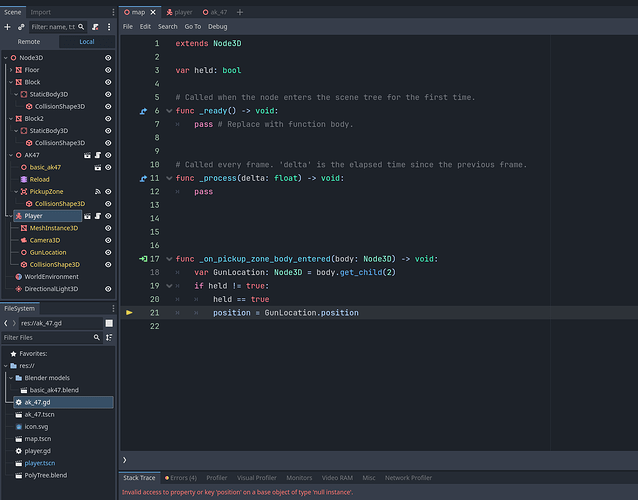Collapse the Block node
The image size is (638, 500).
(11, 82)
